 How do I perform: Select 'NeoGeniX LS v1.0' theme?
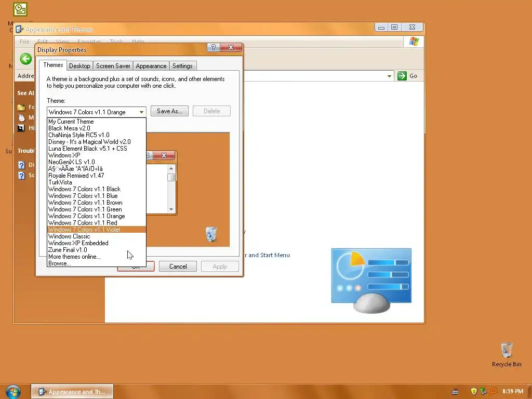coord(96,162)
